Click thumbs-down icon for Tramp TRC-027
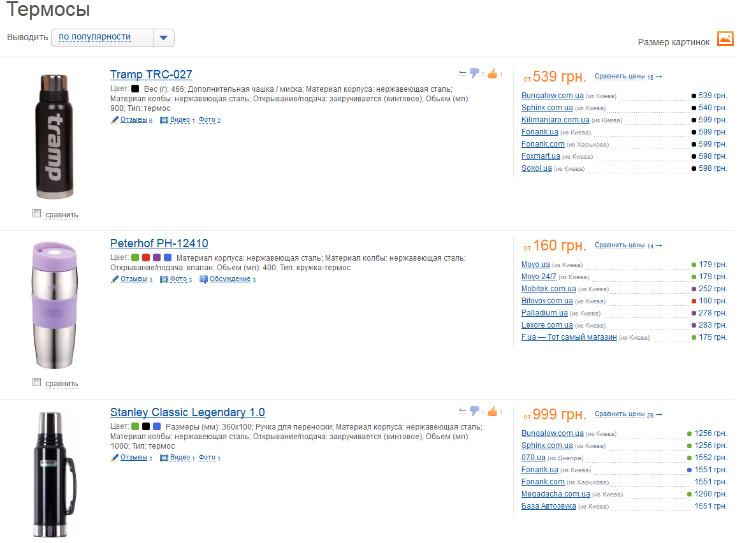 coord(474,73)
